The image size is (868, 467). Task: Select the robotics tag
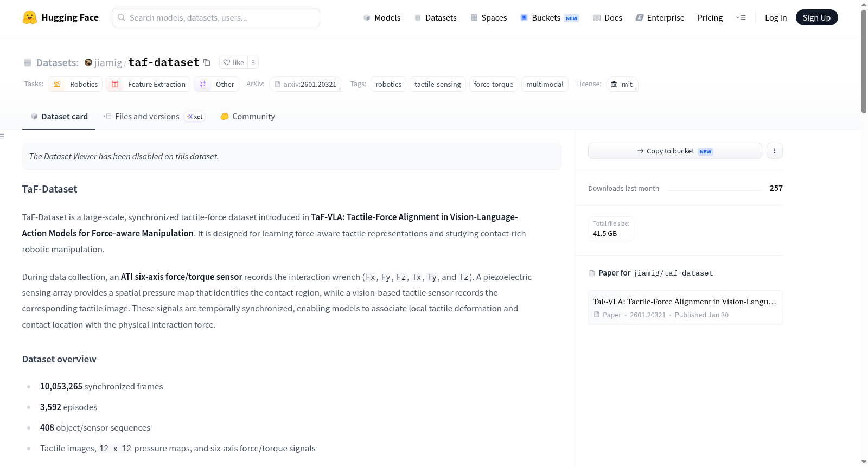388,84
